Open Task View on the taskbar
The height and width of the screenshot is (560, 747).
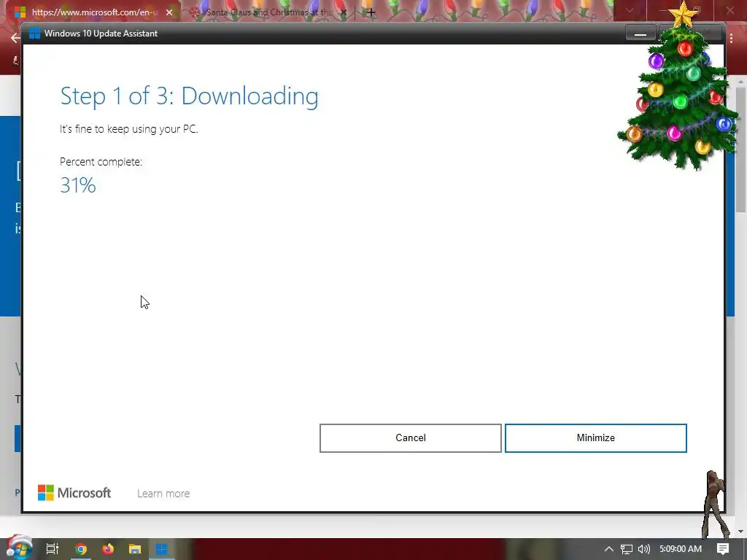pos(53,549)
